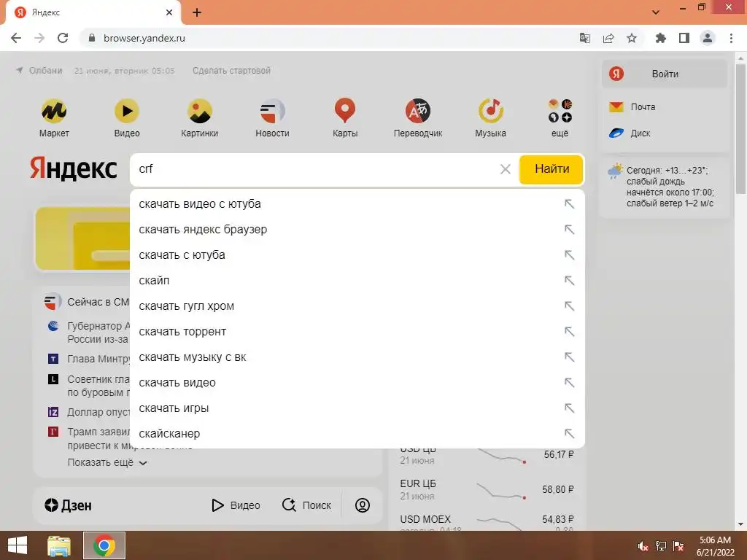
Task: Click Chrome taskbar icon
Action: coord(104,545)
